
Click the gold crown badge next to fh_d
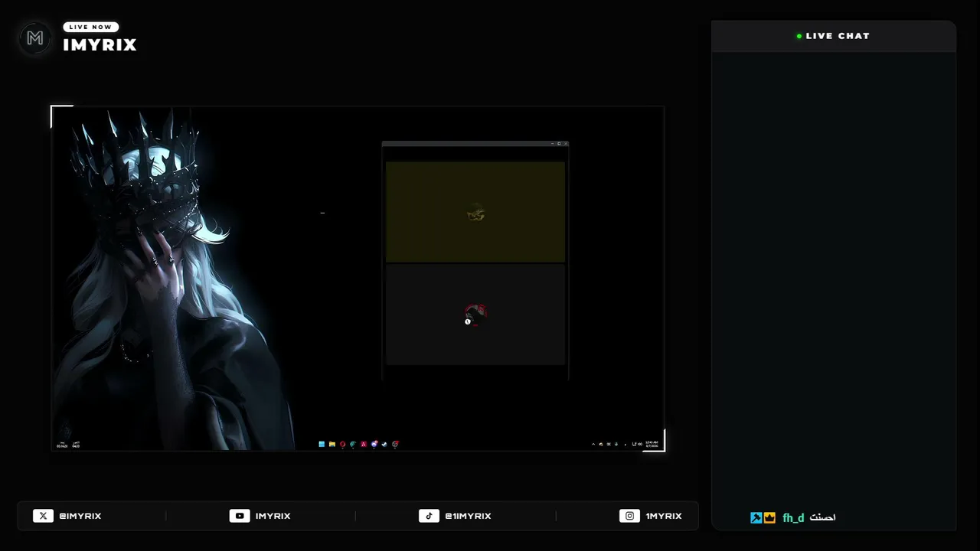click(x=769, y=518)
